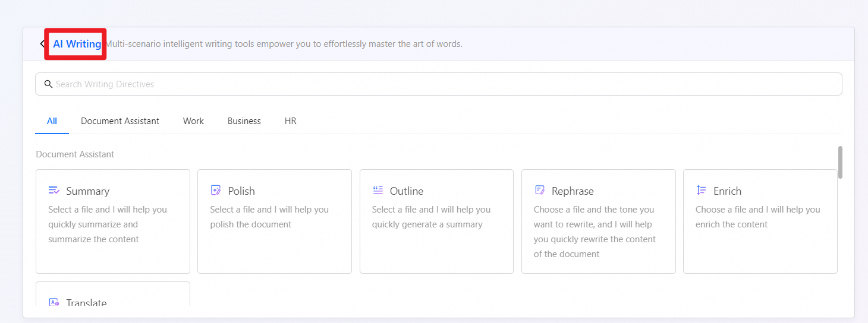868x323 pixels.
Task: Click the Enrich card icon
Action: point(702,191)
